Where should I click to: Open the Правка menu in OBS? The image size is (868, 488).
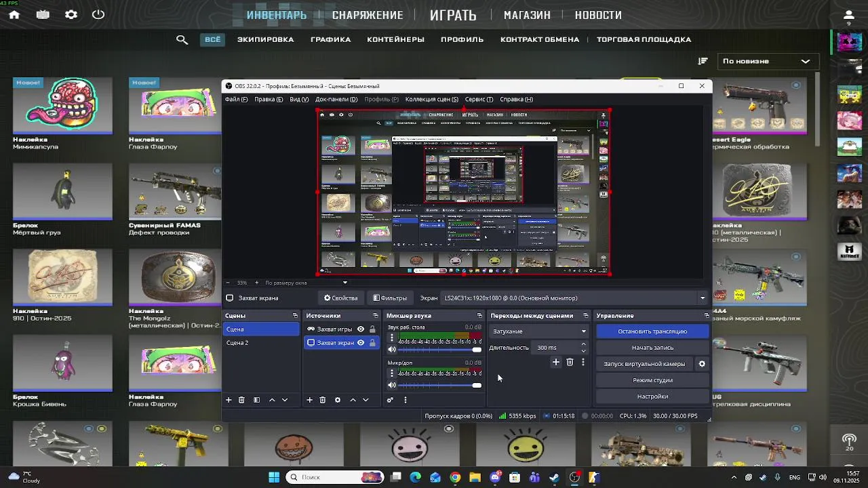269,100
